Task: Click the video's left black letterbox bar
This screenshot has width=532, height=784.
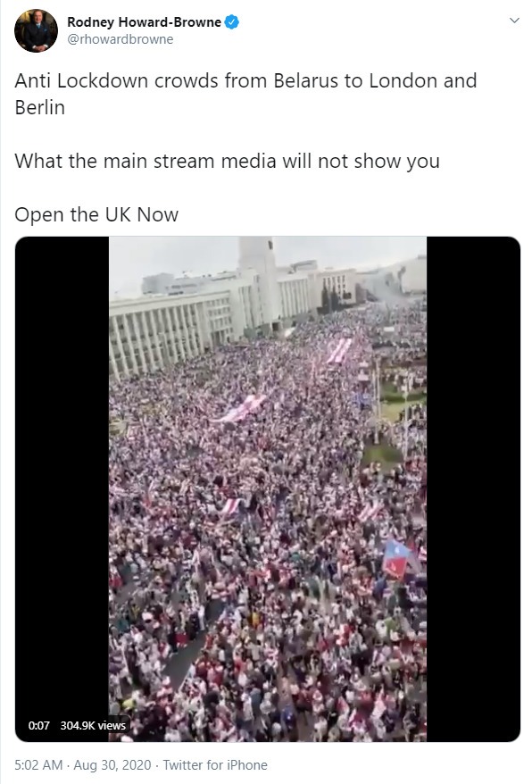Action: pos(62,489)
